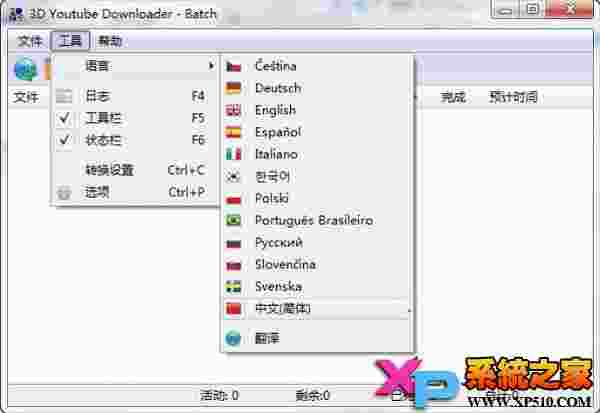
Task: Click the globe toolbar icon
Action: point(26,69)
